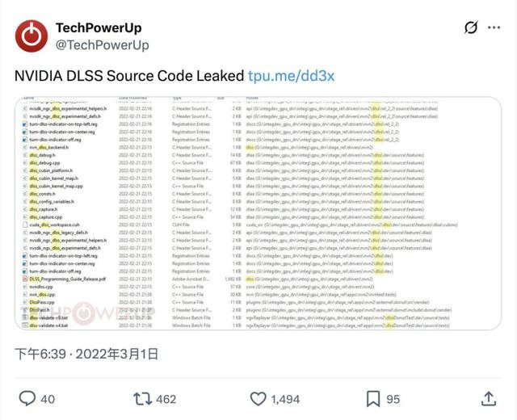Click the 95 bookmarks count
This screenshot has height=420, width=517.
393,399
